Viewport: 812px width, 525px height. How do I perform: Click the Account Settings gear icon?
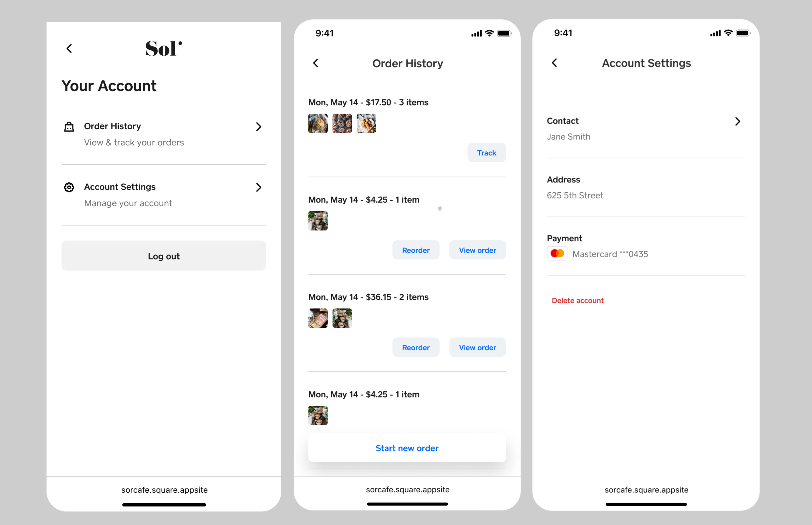[x=69, y=187]
